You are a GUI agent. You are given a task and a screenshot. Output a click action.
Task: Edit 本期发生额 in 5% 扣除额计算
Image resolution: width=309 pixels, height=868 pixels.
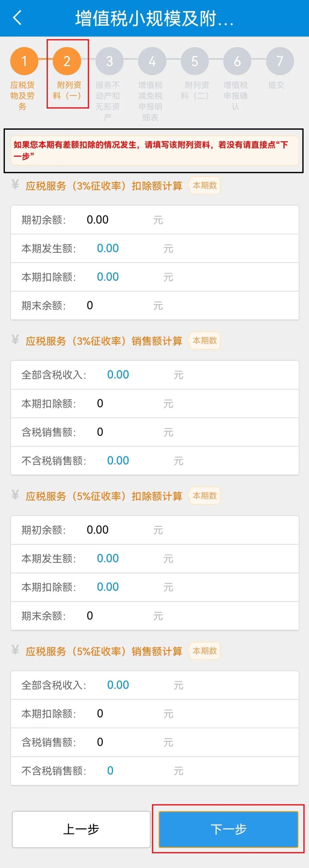(x=108, y=558)
